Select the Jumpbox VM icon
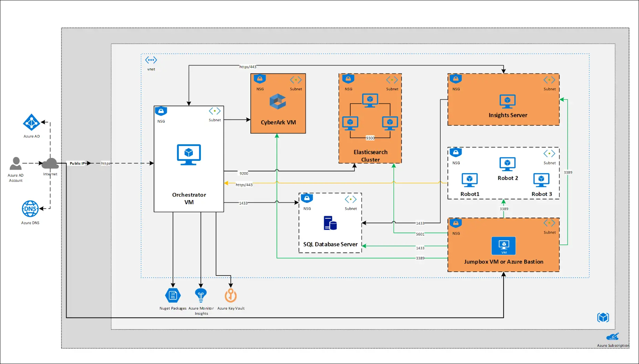This screenshot has width=639, height=364. [x=504, y=246]
